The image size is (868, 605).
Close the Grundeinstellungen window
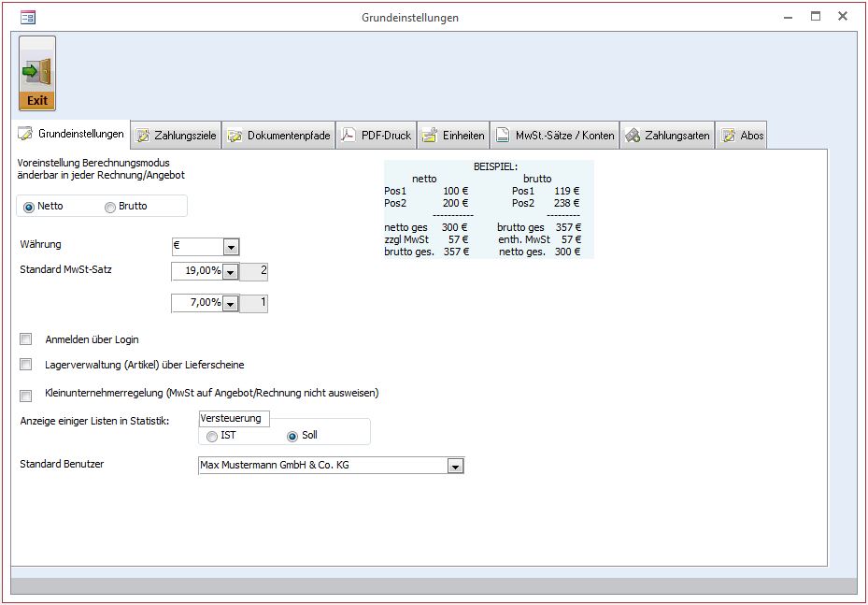(843, 17)
